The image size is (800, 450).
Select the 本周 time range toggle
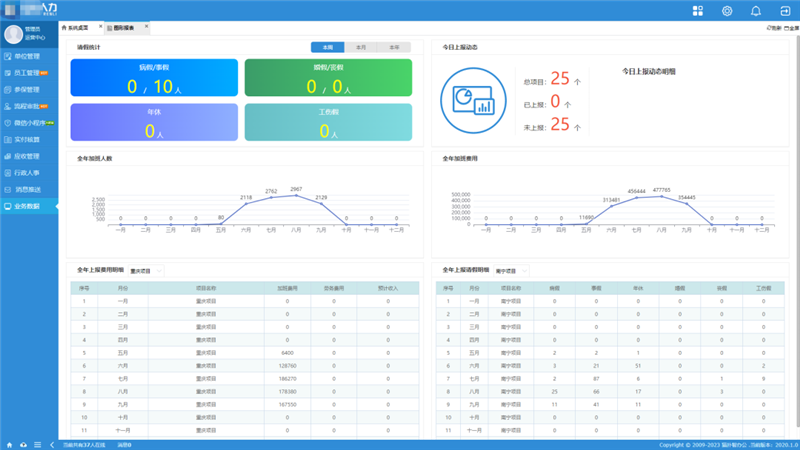pos(327,47)
